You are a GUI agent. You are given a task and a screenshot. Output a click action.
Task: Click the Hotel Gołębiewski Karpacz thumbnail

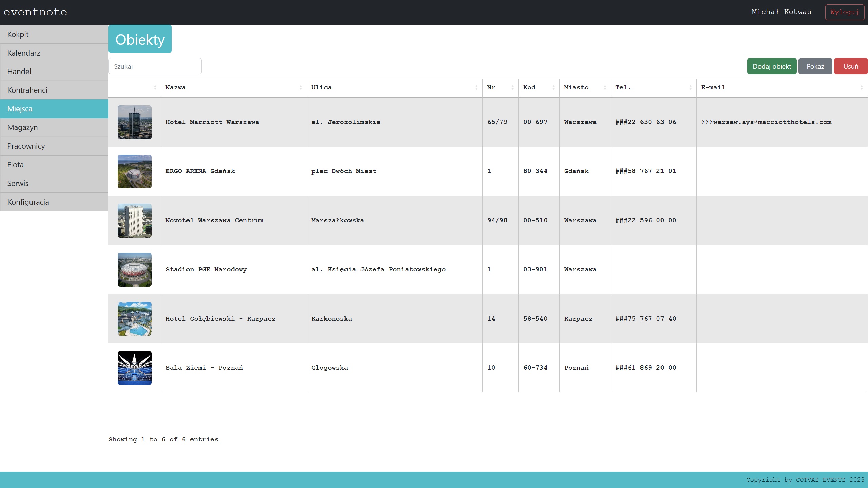click(x=134, y=319)
